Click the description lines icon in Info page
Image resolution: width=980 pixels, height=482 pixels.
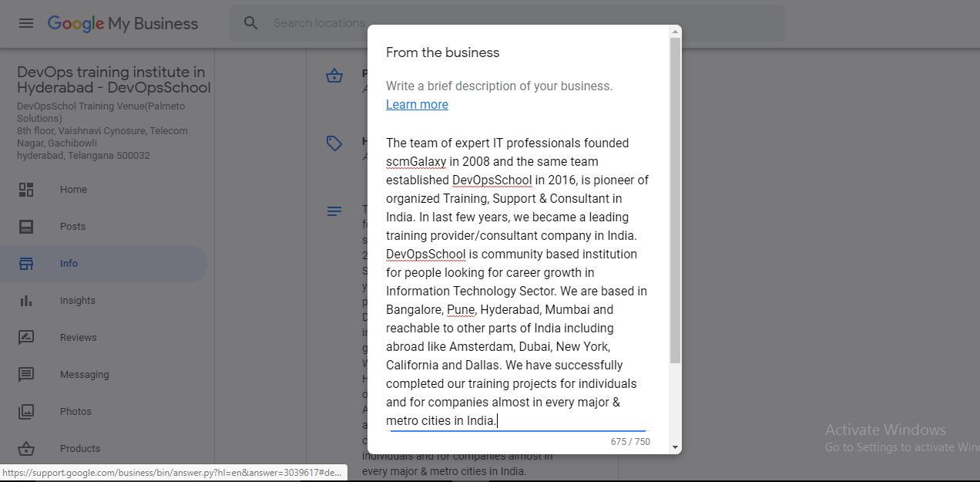334,211
